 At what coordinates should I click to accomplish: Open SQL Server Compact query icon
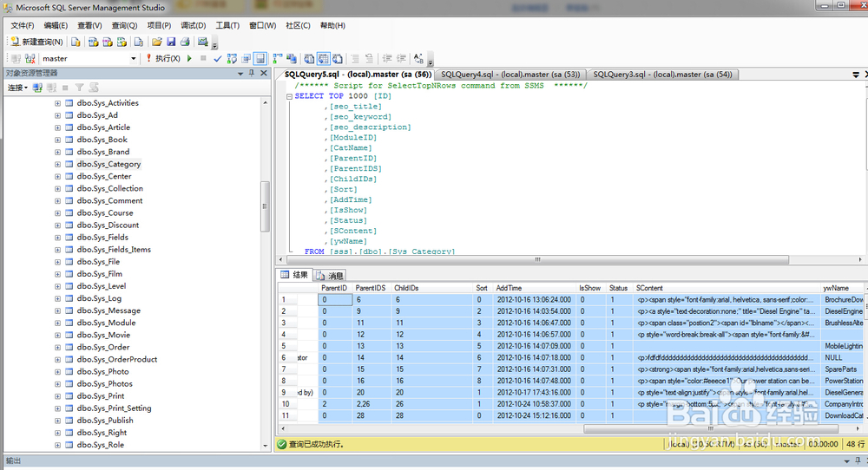pyautogui.click(x=139, y=42)
